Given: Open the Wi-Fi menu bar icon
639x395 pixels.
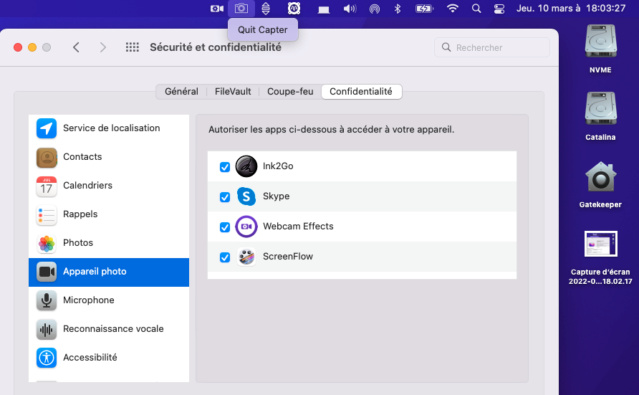Looking at the screenshot, I should [x=452, y=8].
